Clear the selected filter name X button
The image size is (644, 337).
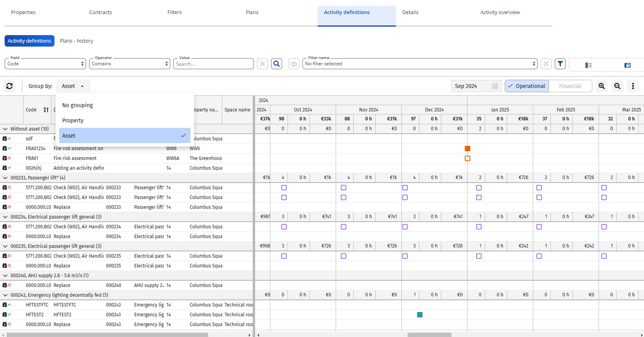pyautogui.click(x=546, y=64)
